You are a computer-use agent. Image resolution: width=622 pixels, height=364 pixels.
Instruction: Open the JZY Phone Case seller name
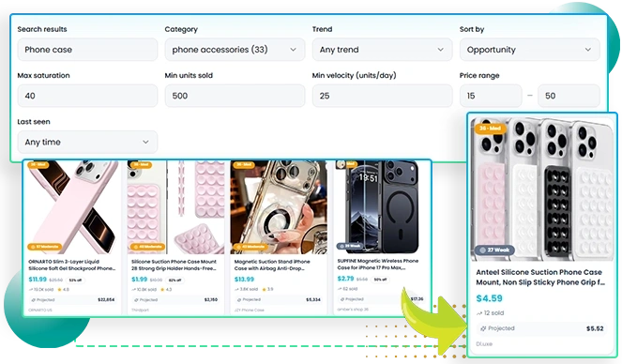(x=250, y=311)
